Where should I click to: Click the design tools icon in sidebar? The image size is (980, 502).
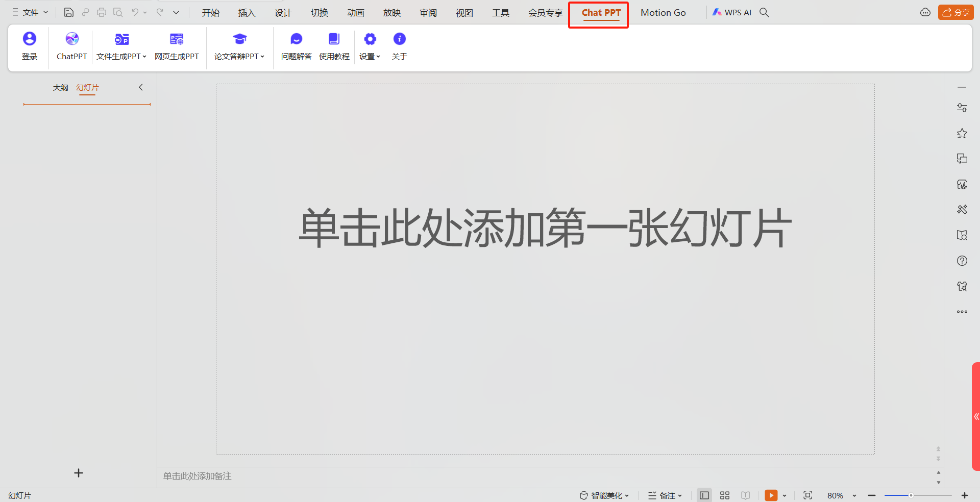coord(962,210)
